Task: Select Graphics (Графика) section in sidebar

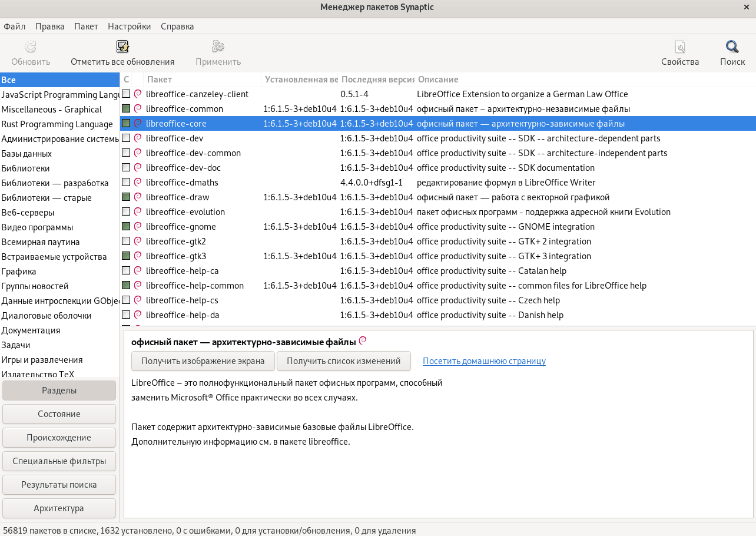Action: coord(19,272)
